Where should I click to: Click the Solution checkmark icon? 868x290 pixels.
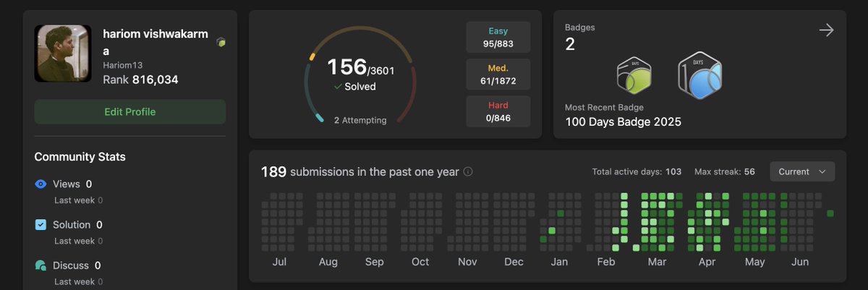tap(41, 225)
